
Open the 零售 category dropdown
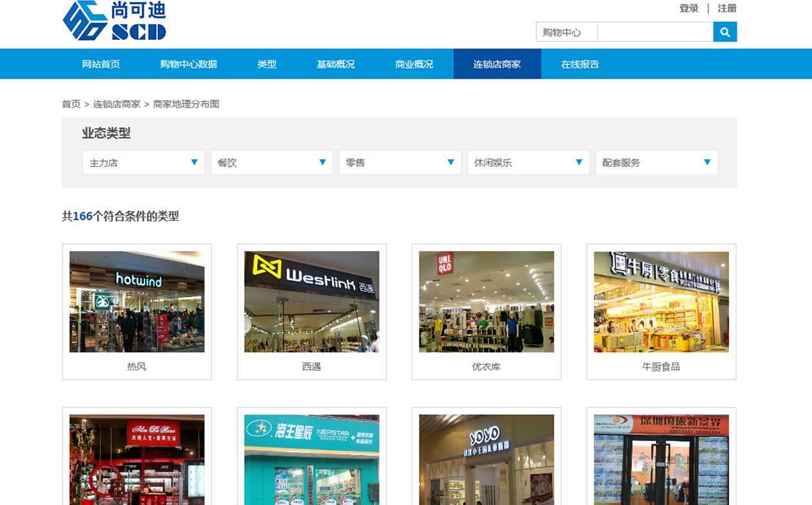[x=400, y=162]
